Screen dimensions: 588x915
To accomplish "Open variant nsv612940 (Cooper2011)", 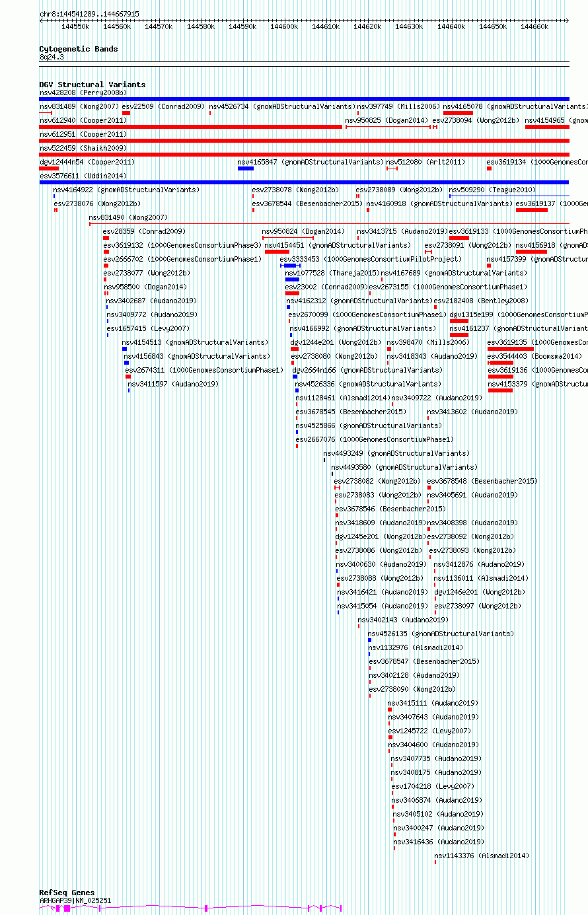I will coord(83,120).
